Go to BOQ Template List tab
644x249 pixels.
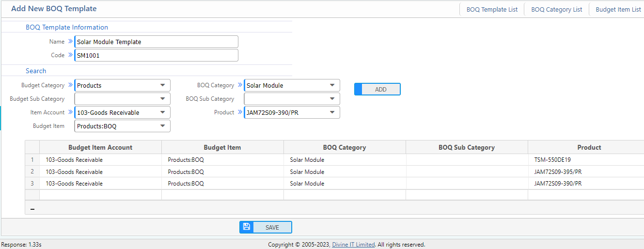pos(492,9)
